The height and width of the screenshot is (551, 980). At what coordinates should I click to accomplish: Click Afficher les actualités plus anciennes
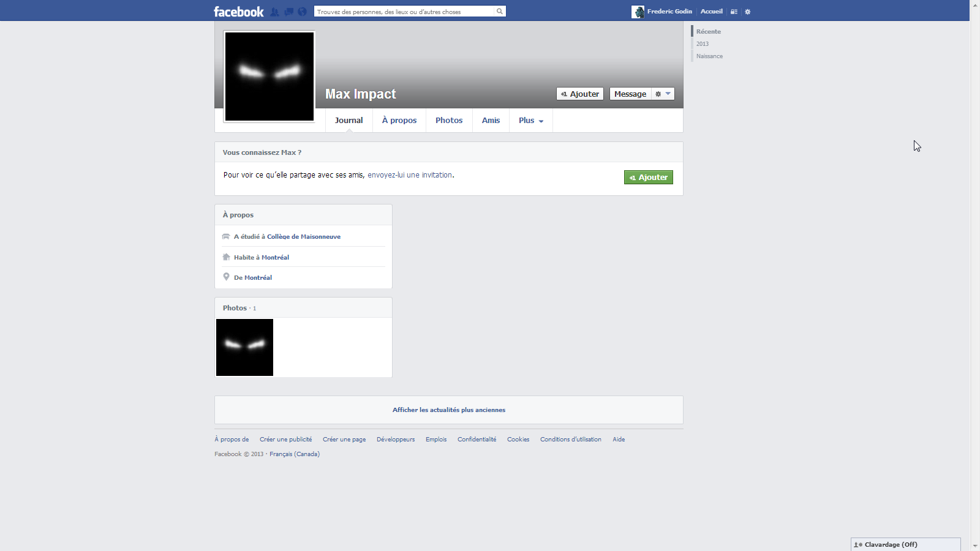(x=449, y=410)
